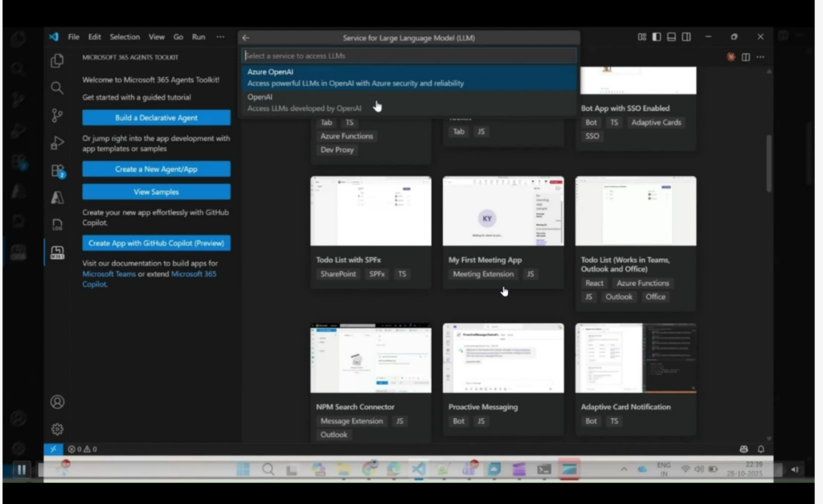Screen dimensions: 823x504
Task: Select the Microsoft 365 Agents Toolkit icon
Action: 57,252
